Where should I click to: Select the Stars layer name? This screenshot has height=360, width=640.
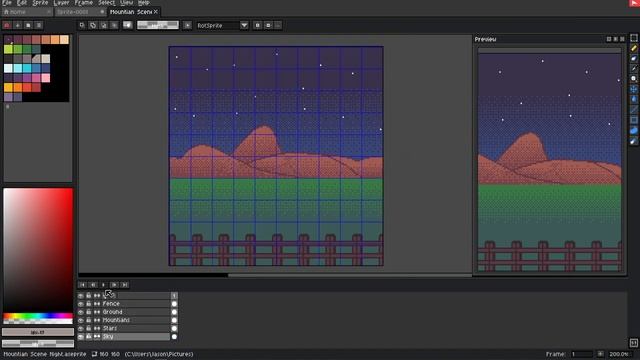(110, 328)
